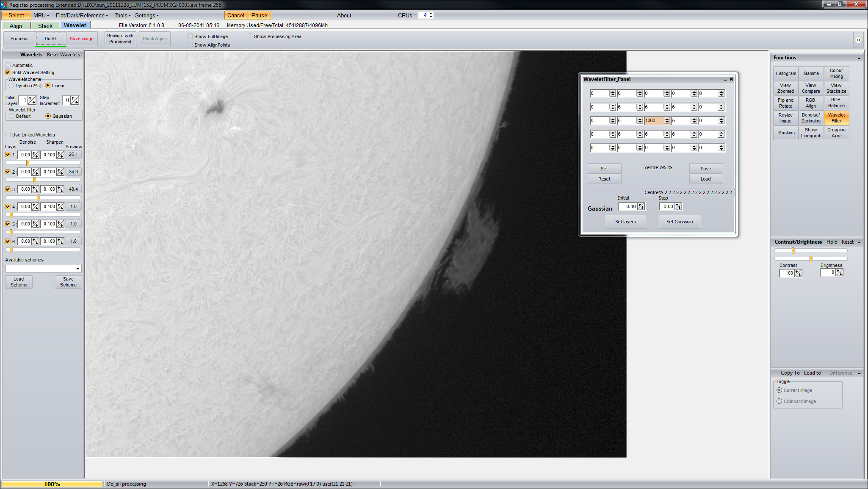Increase the CPUs spinner value
The width and height of the screenshot is (868, 489).
[431, 14]
